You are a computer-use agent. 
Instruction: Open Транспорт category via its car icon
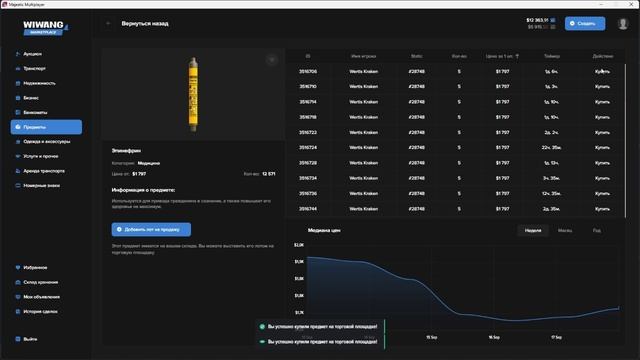(18, 69)
